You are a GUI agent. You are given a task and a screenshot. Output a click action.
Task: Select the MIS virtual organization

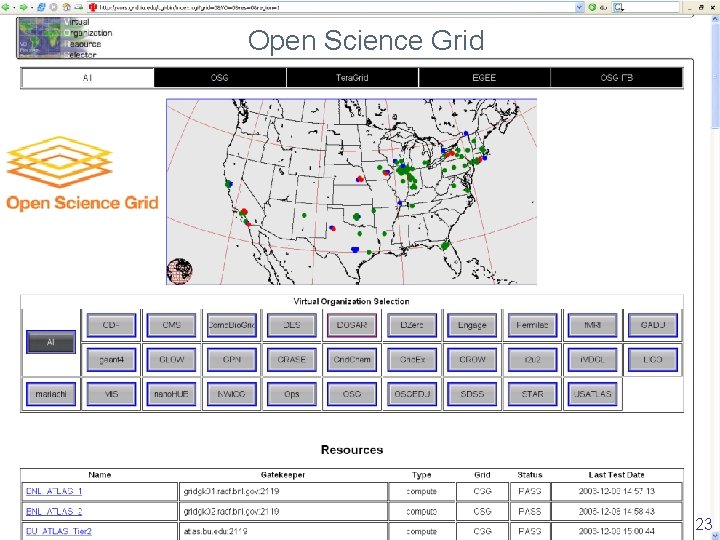[111, 394]
